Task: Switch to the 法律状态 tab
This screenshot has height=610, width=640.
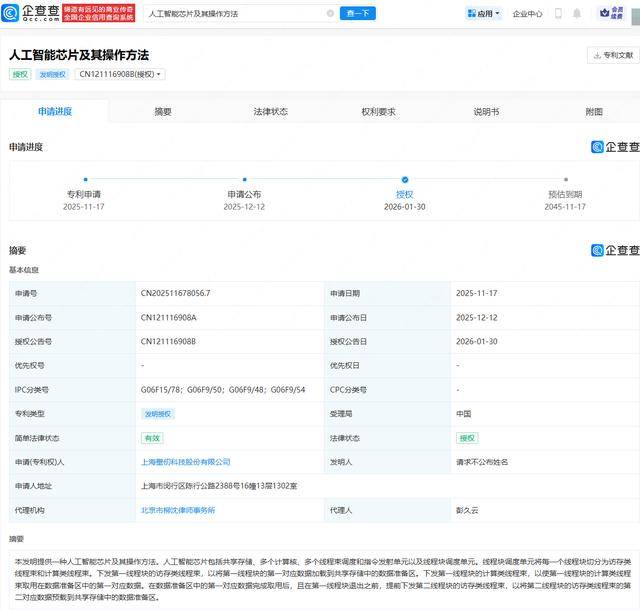Action: pos(270,112)
